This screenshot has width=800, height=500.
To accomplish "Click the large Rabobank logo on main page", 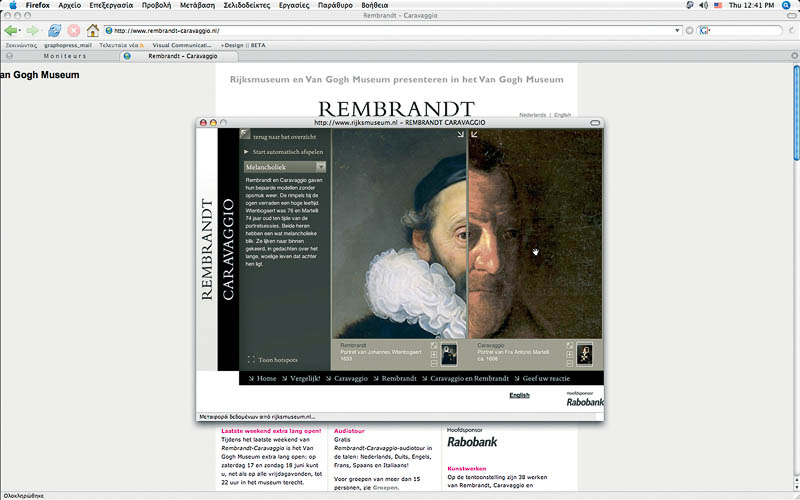I will pos(472,442).
